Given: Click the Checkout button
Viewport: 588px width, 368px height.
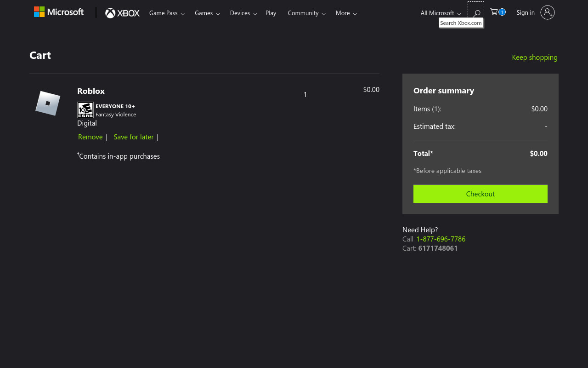Looking at the screenshot, I should pyautogui.click(x=481, y=194).
